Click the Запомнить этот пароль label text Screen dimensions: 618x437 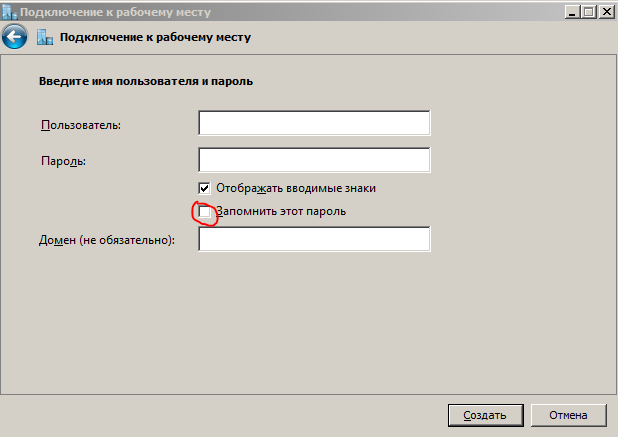pos(280,212)
